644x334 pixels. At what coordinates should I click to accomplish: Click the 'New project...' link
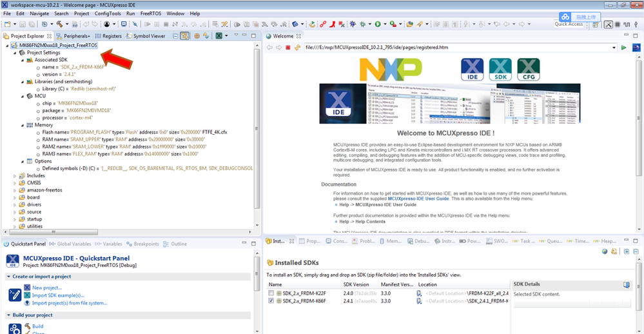tap(47, 288)
